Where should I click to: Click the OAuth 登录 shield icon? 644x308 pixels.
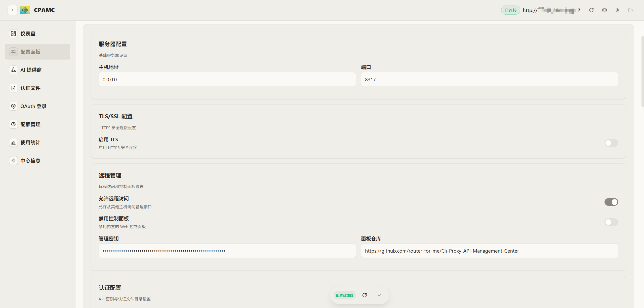pos(13,106)
